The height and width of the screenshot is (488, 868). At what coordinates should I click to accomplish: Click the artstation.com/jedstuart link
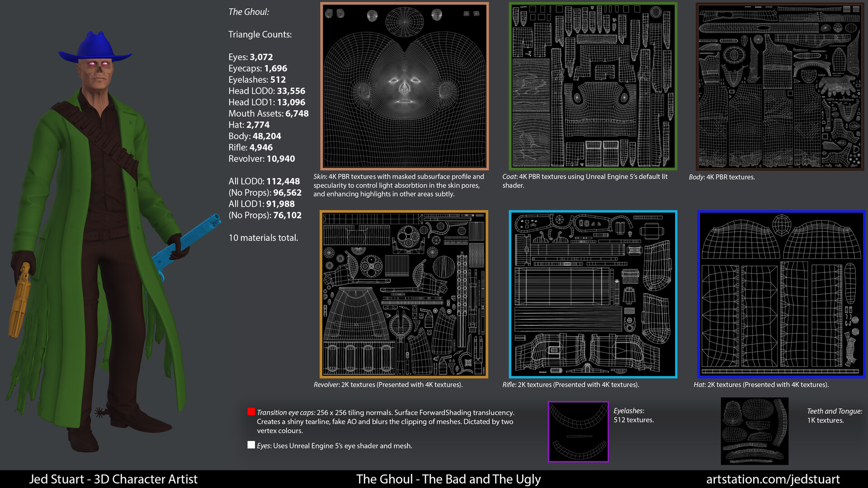point(773,479)
